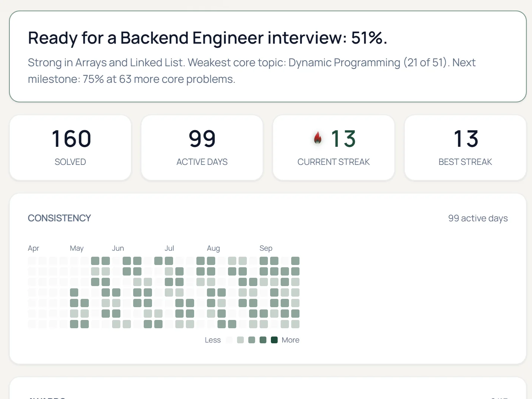The height and width of the screenshot is (399, 532).
Task: Click the "BEST STREAK" card label
Action: (465, 162)
